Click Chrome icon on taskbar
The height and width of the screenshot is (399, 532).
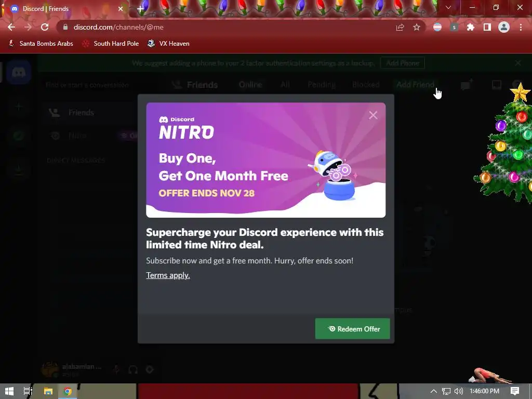pos(68,391)
